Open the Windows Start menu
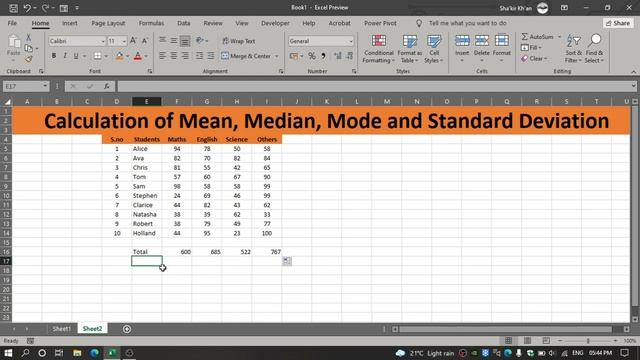 pyautogui.click(x=8, y=353)
